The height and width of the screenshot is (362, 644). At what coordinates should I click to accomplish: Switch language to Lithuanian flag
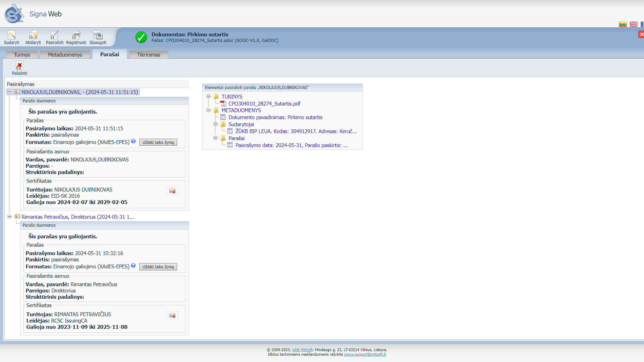pos(623,24)
